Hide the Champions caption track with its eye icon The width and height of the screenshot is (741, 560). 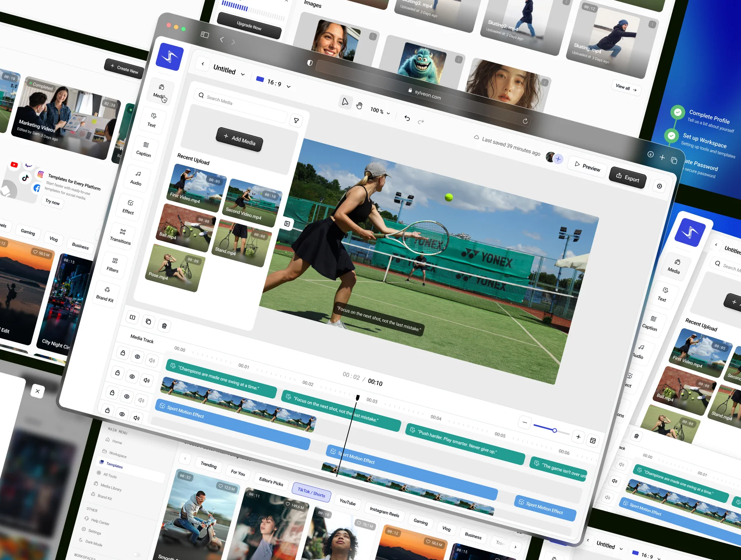click(137, 357)
